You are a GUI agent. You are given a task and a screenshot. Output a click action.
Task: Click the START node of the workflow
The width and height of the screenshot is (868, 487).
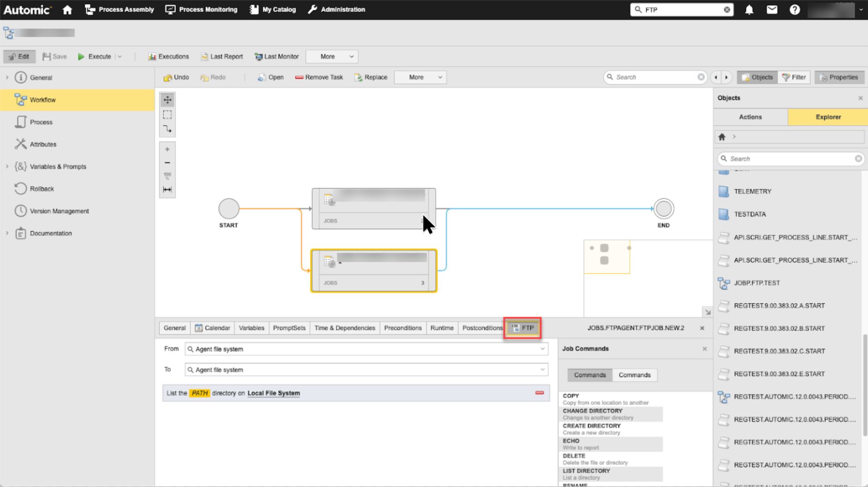pyautogui.click(x=229, y=208)
